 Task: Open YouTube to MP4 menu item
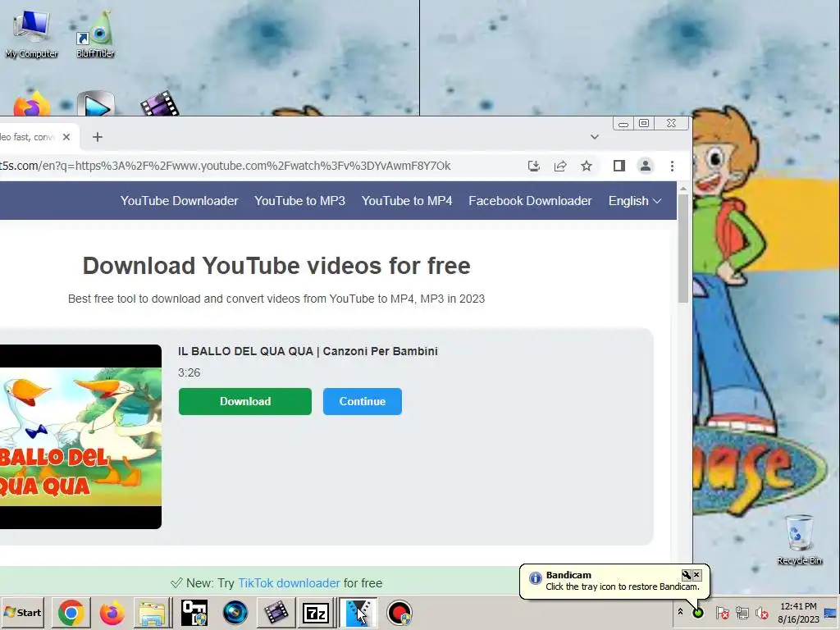pyautogui.click(x=407, y=201)
